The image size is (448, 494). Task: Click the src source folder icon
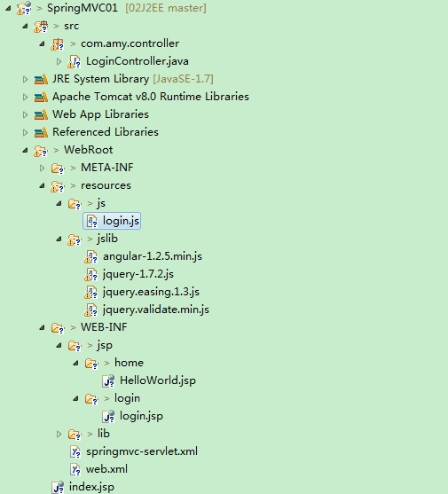tap(41, 27)
